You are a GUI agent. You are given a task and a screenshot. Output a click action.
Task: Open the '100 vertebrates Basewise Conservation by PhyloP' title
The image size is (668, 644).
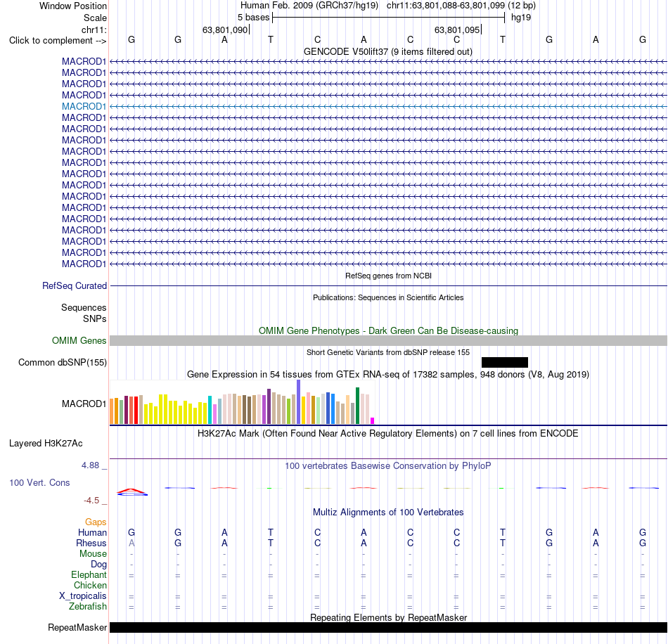click(x=388, y=466)
